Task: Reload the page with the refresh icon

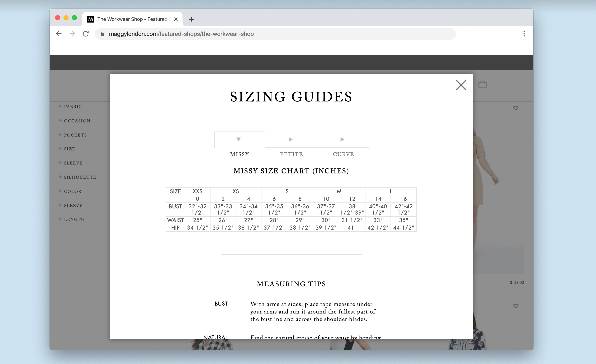Action: tap(86, 34)
